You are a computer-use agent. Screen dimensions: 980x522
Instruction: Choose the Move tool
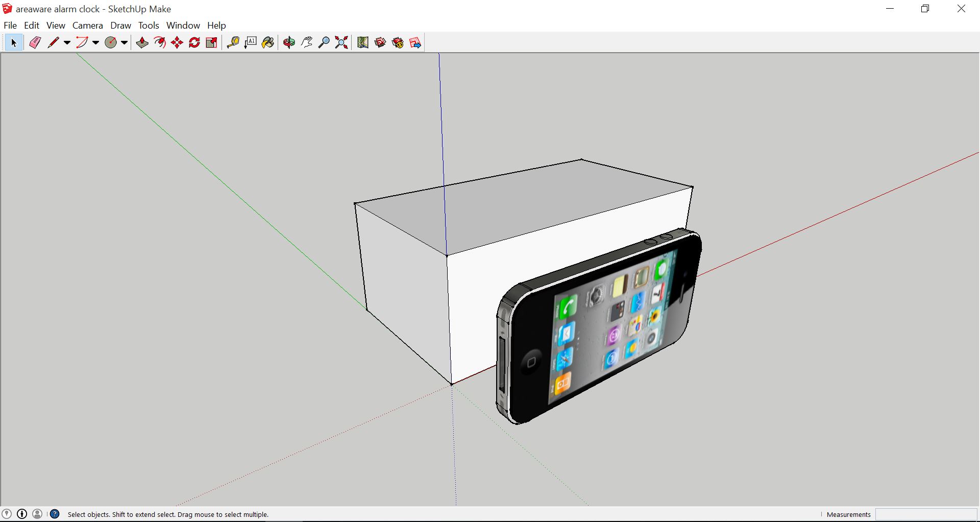177,43
